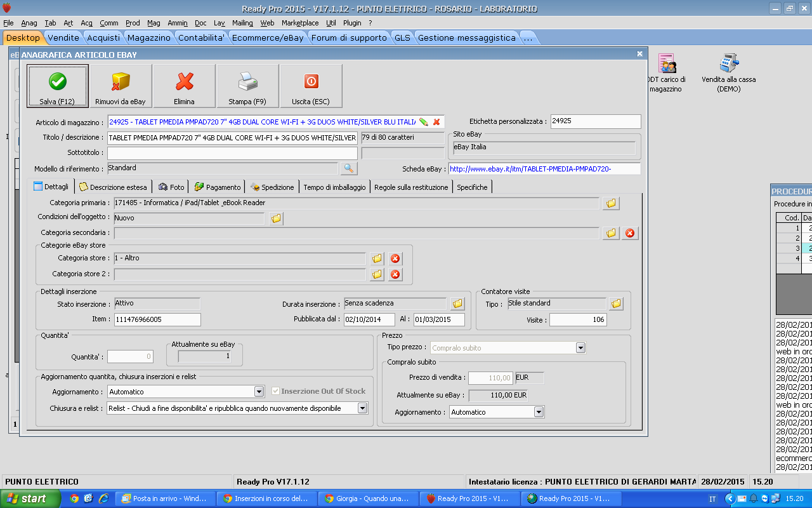Viewport: 812px width, 508px height.
Task: Open folder icon for Categoria store
Action: click(377, 258)
